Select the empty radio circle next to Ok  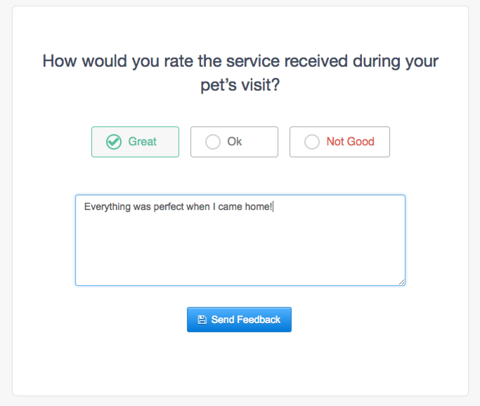pos(213,142)
